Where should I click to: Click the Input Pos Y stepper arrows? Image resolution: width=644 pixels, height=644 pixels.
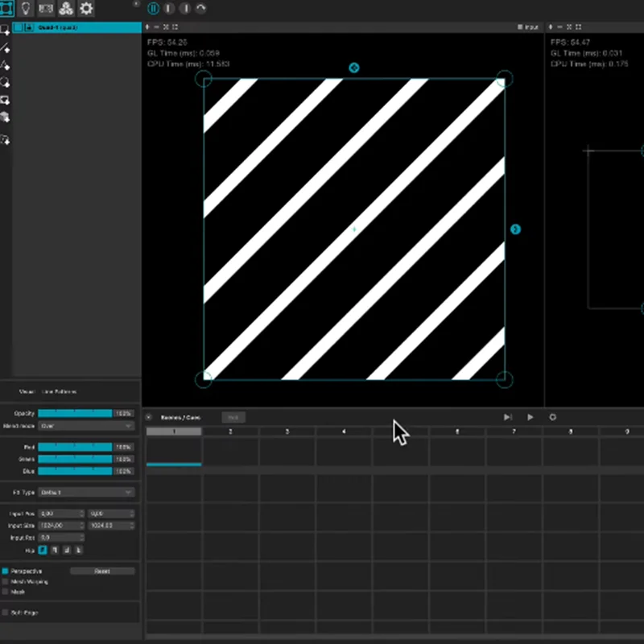tap(132, 514)
